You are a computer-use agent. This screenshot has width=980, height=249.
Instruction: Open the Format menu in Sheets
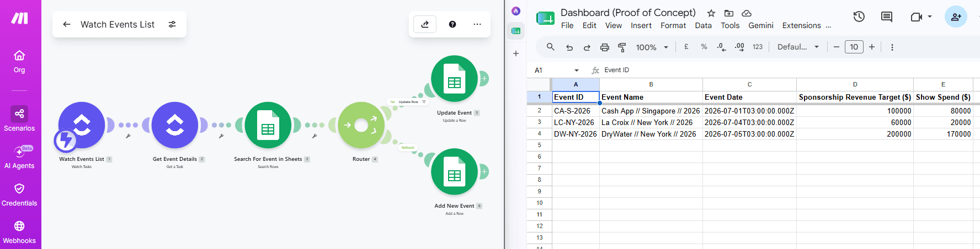click(673, 25)
